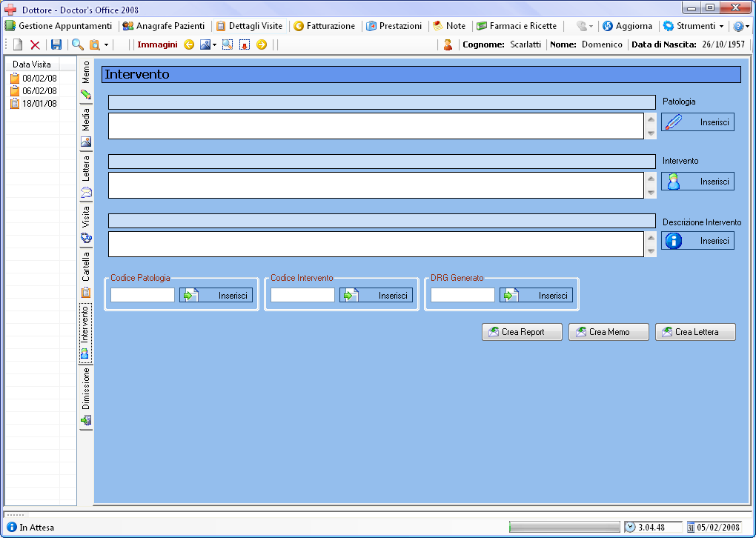The width and height of the screenshot is (756, 538).
Task: Focus the DRG Generato input field
Action: coord(462,295)
